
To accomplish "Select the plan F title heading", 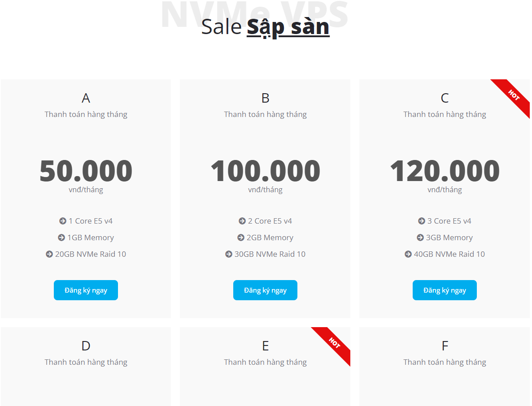I will click(x=445, y=346).
